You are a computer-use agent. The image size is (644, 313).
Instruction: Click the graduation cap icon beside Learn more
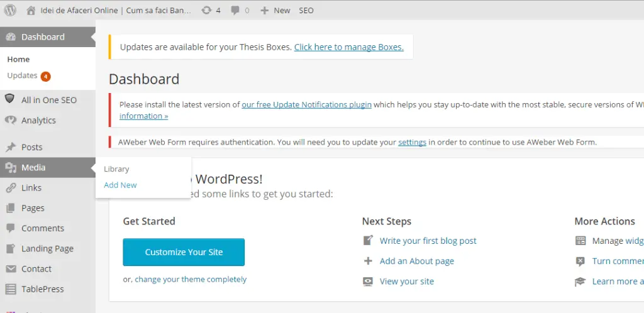[x=580, y=282]
